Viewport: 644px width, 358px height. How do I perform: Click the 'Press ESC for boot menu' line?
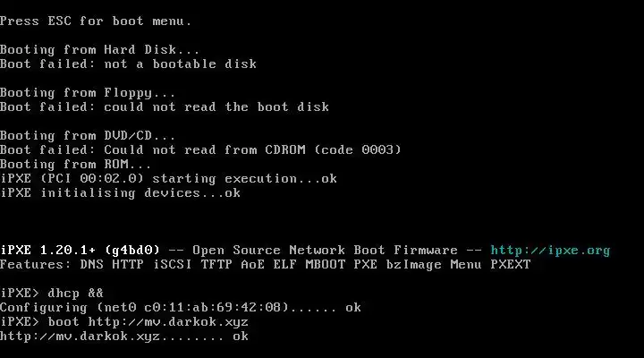[x=96, y=21]
